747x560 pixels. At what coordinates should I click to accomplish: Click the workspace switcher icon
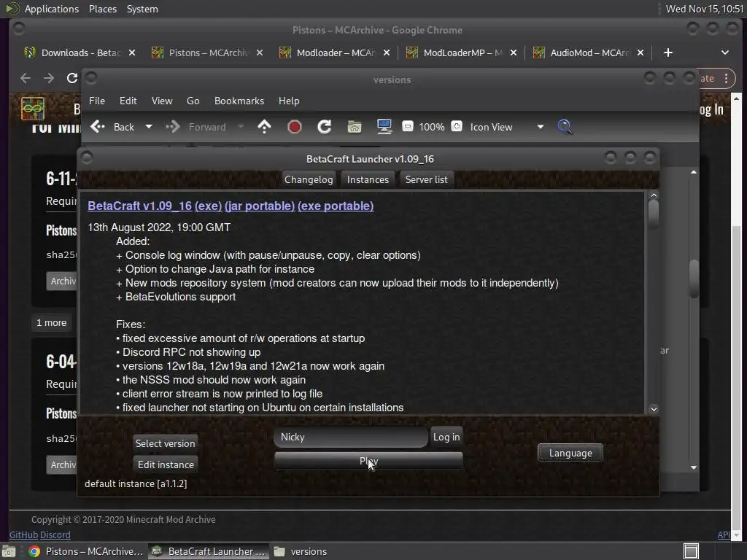(x=691, y=551)
